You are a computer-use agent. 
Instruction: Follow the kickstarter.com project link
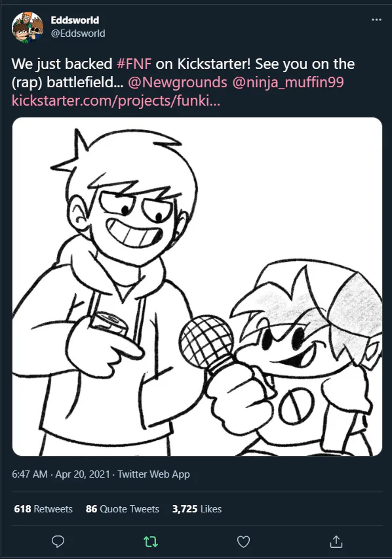tap(116, 101)
